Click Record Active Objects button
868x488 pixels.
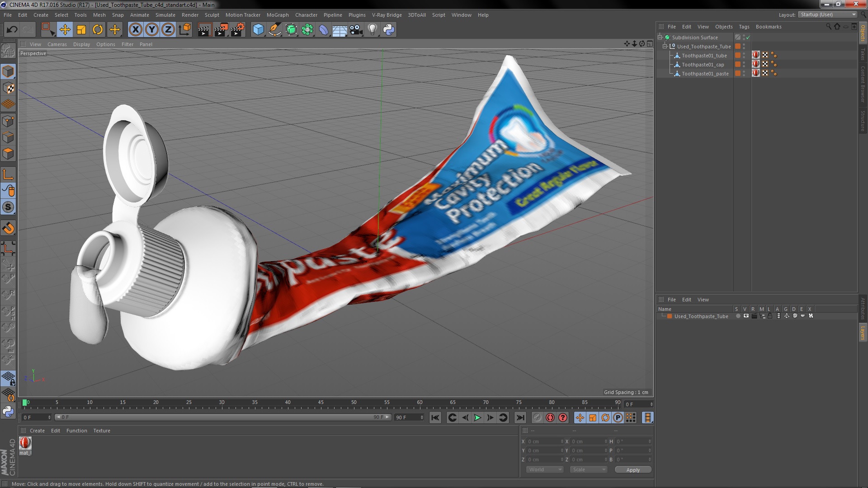pos(537,418)
